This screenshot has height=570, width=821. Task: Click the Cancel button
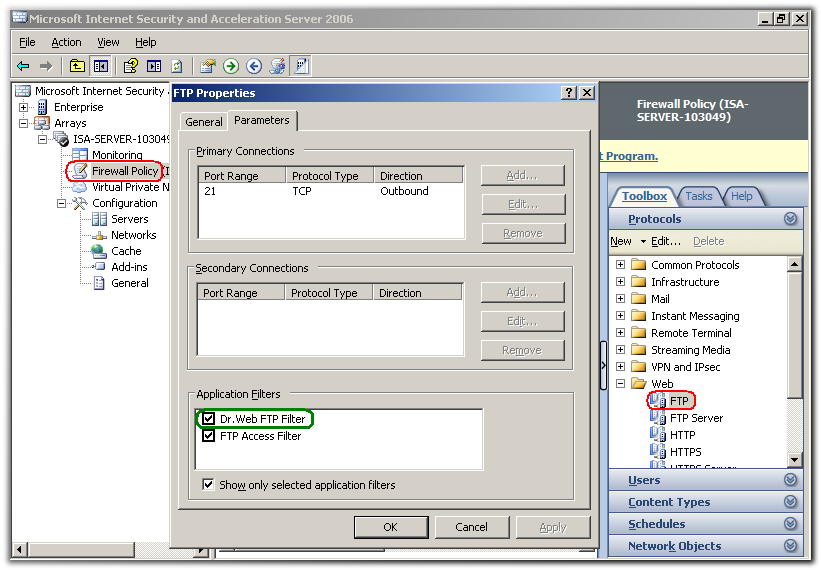pyautogui.click(x=471, y=527)
